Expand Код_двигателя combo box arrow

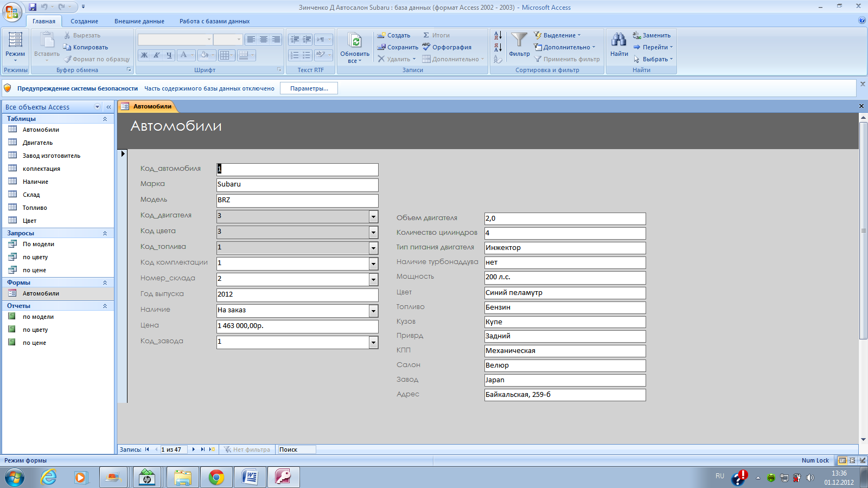tap(373, 216)
